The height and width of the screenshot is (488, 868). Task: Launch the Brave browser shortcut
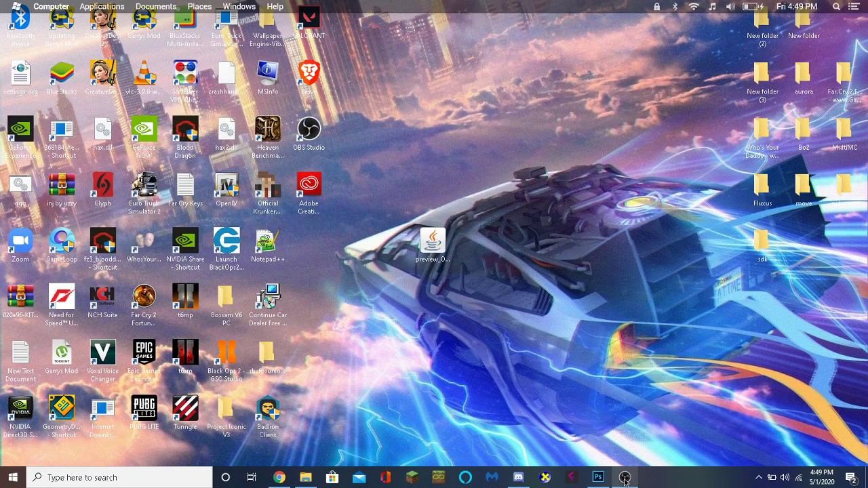pos(309,73)
